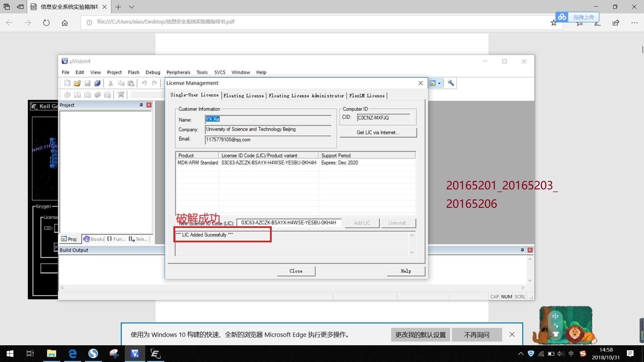
Task: Click the Undo arrow icon
Action: [144, 83]
